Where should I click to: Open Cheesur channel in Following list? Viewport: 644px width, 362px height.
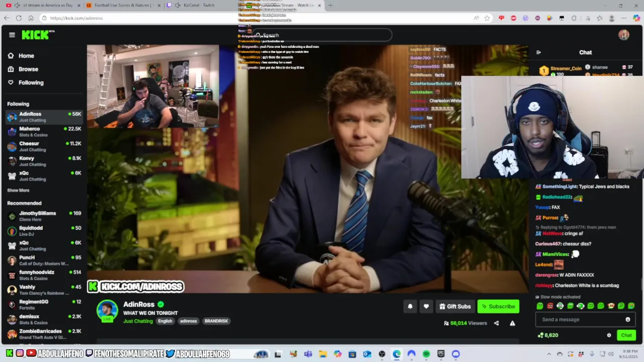[44, 146]
